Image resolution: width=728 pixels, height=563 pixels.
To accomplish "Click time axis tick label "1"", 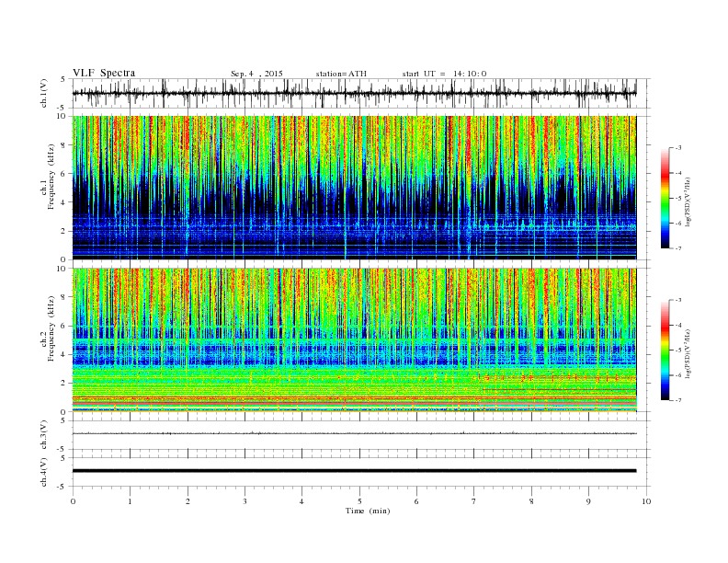I will point(130,501).
